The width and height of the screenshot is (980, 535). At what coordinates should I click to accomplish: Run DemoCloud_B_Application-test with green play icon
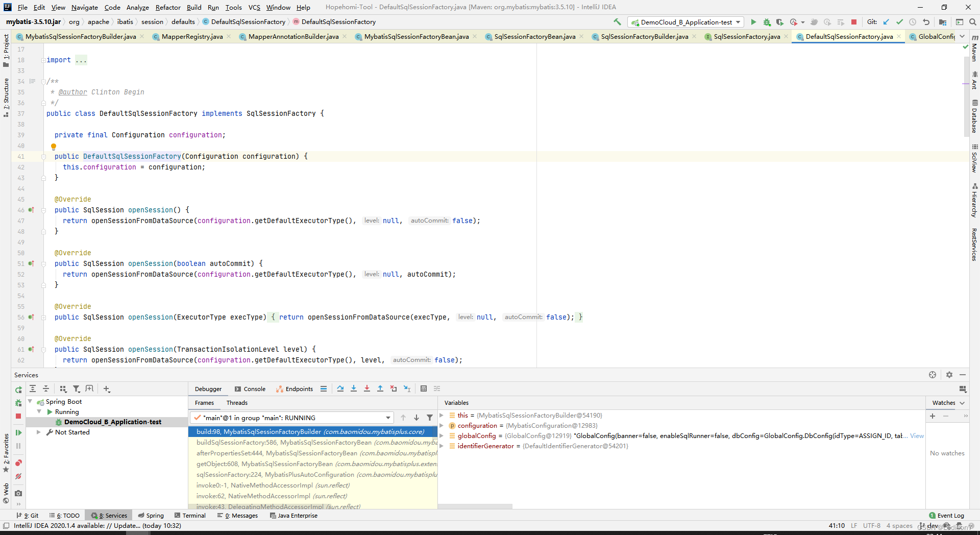coord(753,22)
